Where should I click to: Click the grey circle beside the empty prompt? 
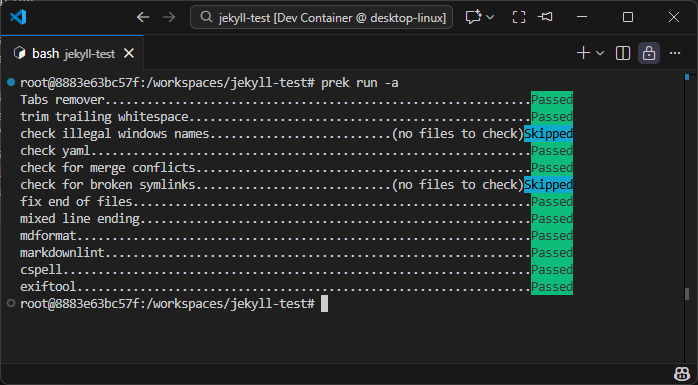pos(11,304)
